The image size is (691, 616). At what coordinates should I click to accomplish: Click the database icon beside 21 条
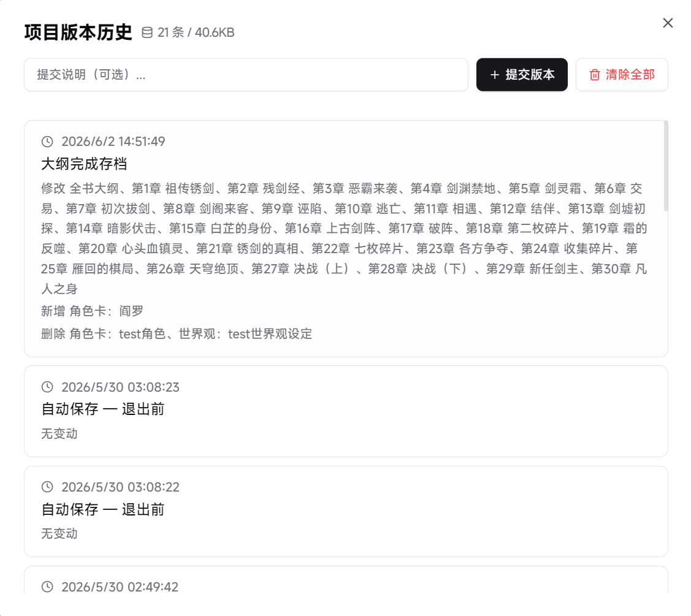tap(147, 32)
